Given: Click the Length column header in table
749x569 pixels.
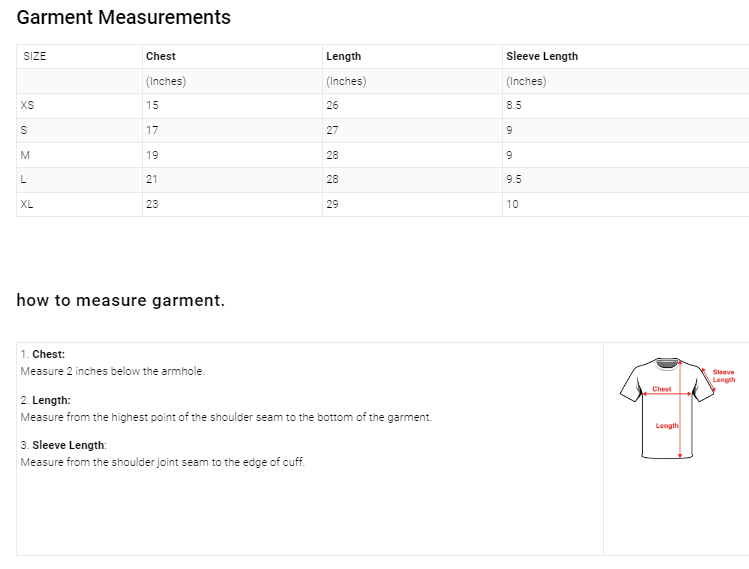Looking at the screenshot, I should (344, 57).
